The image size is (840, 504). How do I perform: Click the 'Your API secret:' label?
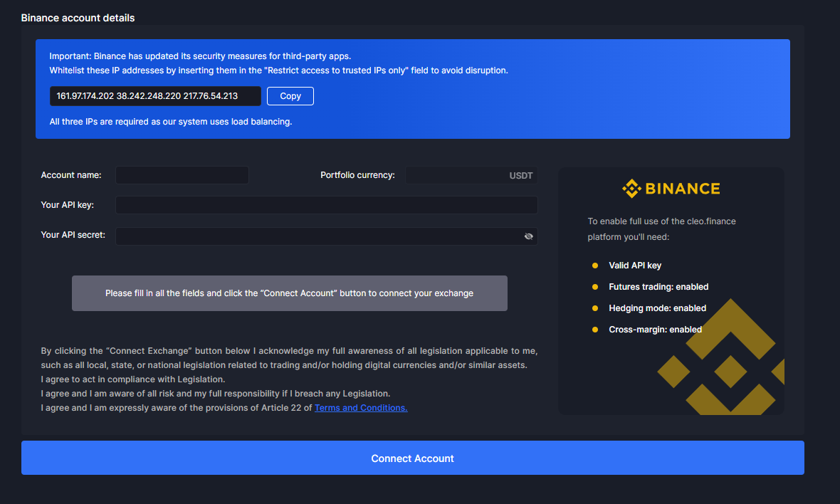(73, 235)
